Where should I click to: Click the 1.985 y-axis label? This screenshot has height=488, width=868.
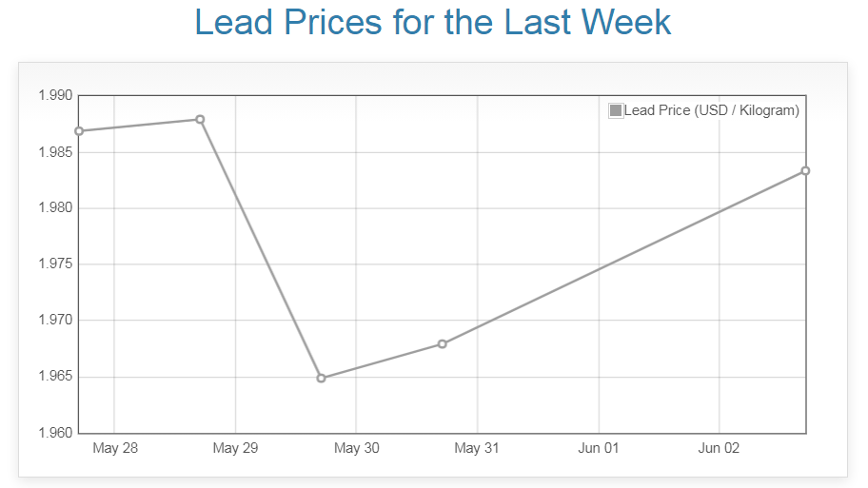pos(55,152)
